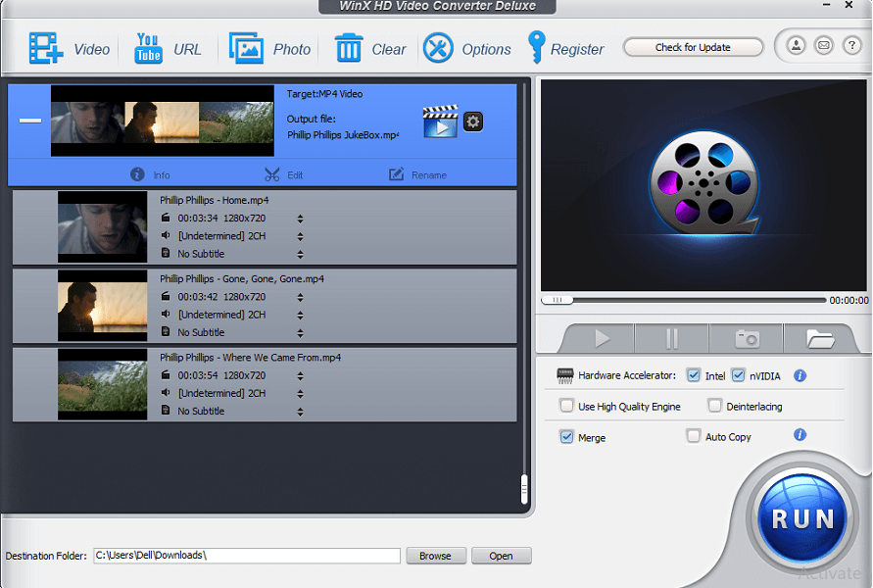Click the Photo slideshow icon

(246, 48)
